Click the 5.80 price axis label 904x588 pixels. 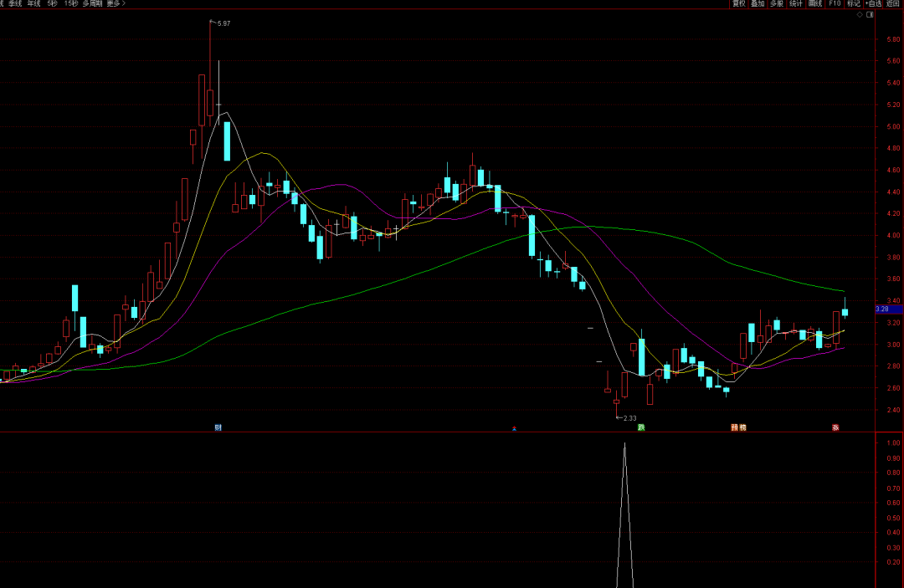point(893,40)
